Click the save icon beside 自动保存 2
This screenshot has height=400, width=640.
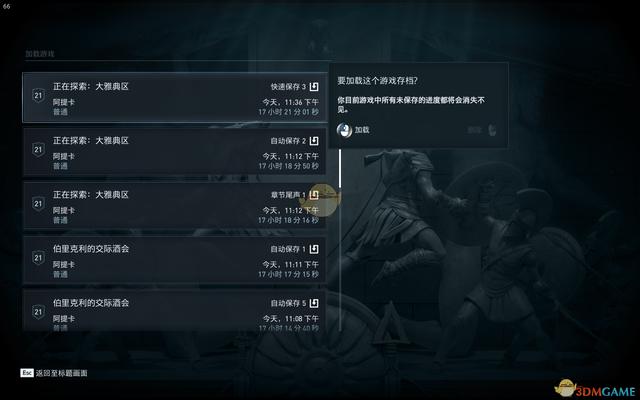pos(314,141)
